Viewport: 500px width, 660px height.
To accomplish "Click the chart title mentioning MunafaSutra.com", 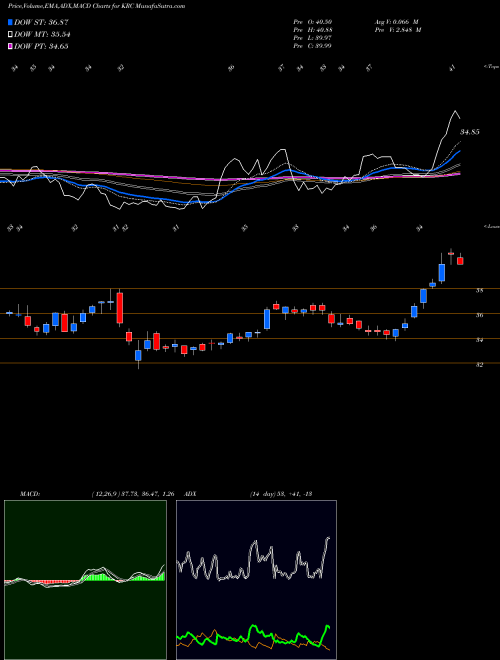I will (x=96, y=6).
